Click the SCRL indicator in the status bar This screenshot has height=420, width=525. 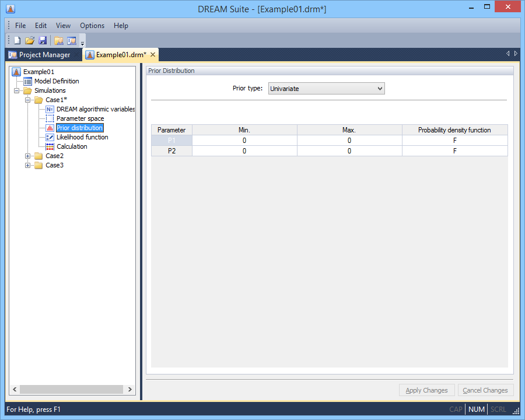click(x=498, y=409)
